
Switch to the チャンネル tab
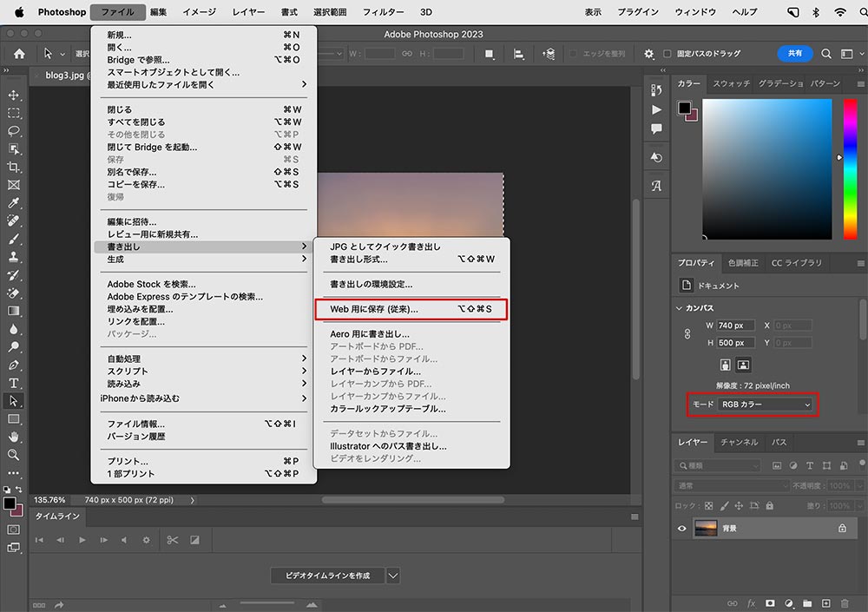pos(738,442)
